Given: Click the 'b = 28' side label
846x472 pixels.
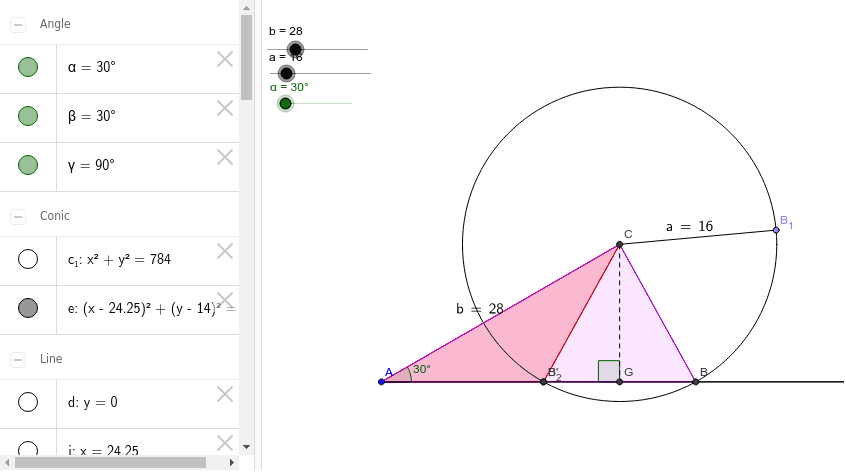Looking at the screenshot, I should [480, 309].
